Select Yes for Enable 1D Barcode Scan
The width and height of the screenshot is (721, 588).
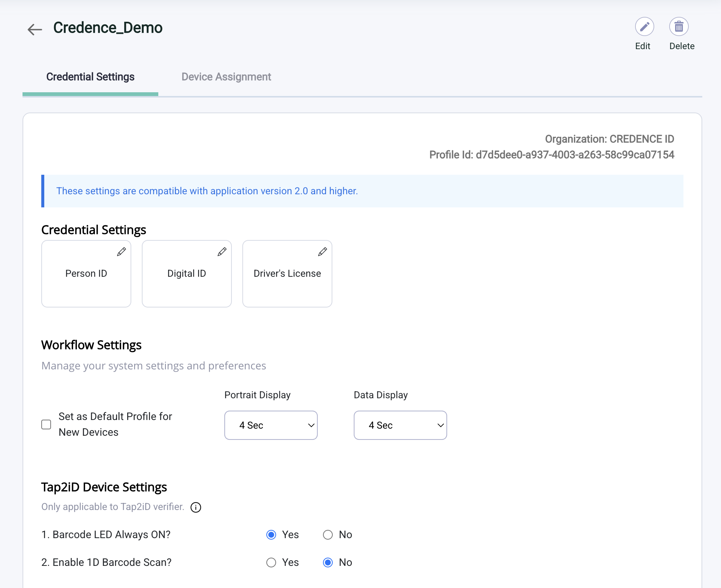click(x=271, y=562)
